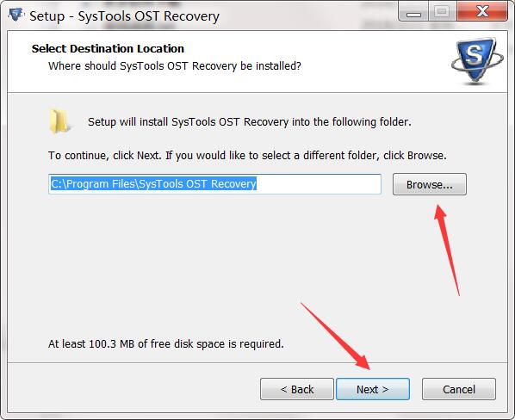Click the disabled maximize button
Image resolution: width=515 pixels, height=420 pixels.
[442, 12]
